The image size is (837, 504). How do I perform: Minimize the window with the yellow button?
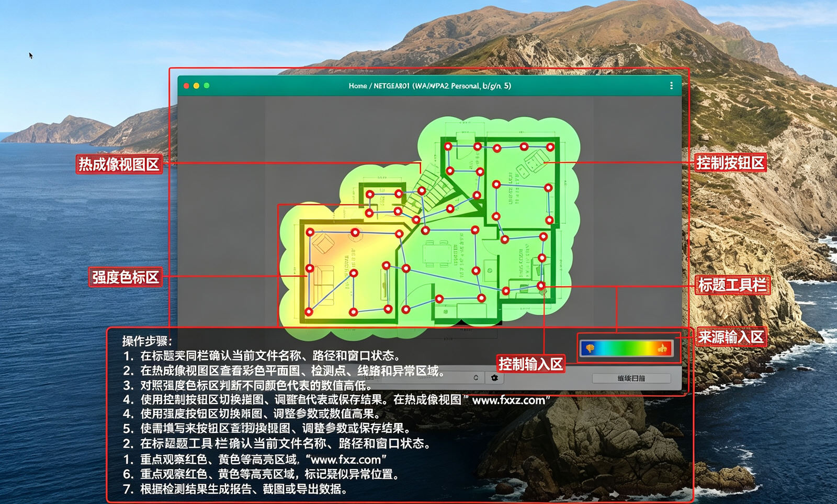click(196, 86)
